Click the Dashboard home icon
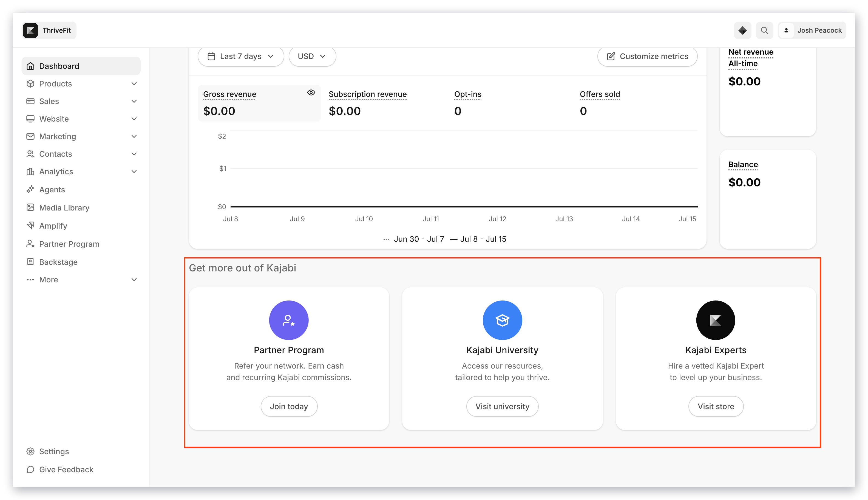 click(30, 66)
